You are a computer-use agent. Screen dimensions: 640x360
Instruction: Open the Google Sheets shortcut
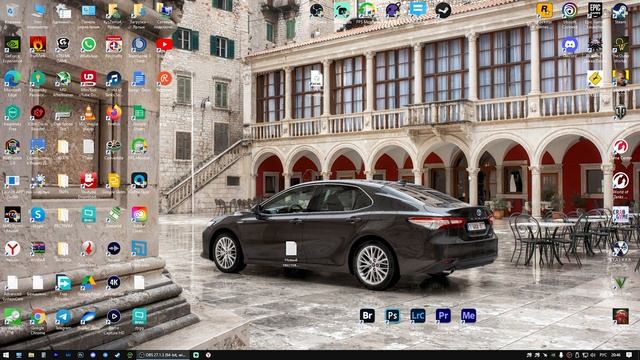coord(139,113)
